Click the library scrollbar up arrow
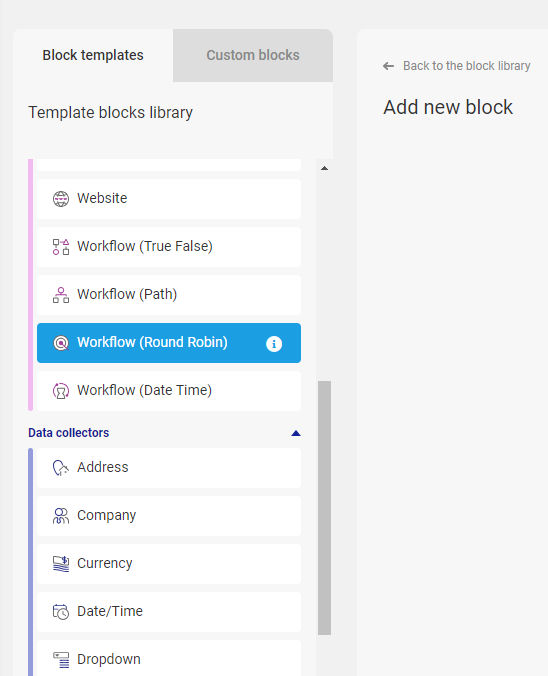Screen dimensions: 548x676 click(324, 168)
